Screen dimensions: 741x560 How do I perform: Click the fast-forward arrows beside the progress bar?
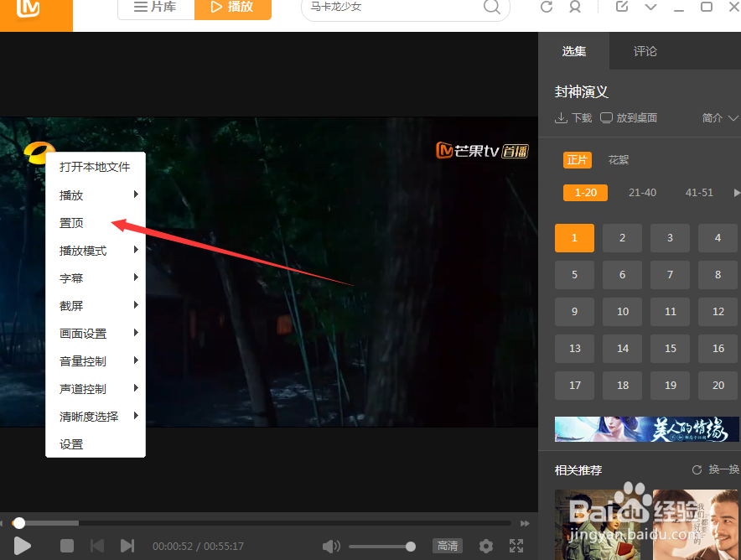(x=525, y=523)
